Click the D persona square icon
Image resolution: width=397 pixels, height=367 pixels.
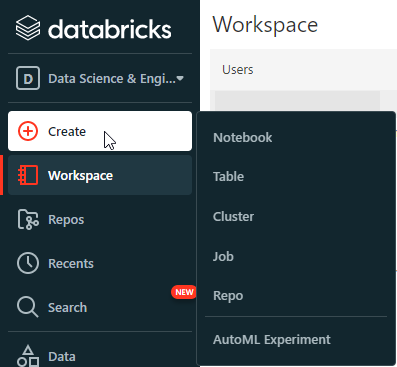click(x=28, y=78)
